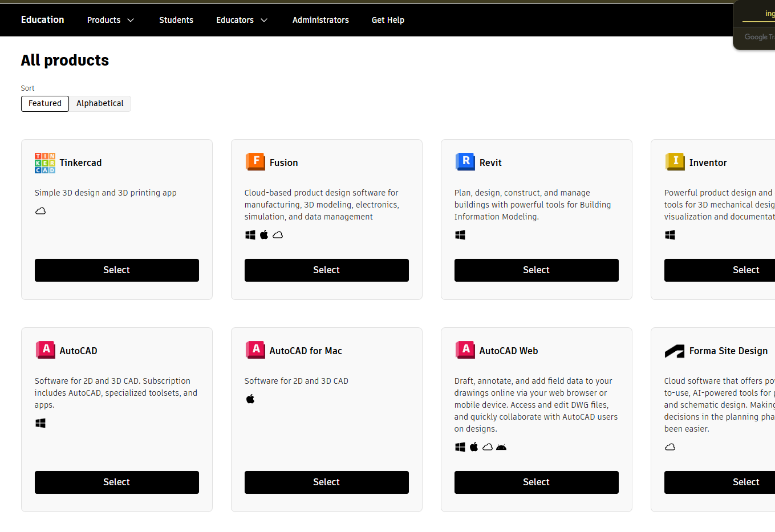Click the Revit blue R icon

pyautogui.click(x=465, y=162)
